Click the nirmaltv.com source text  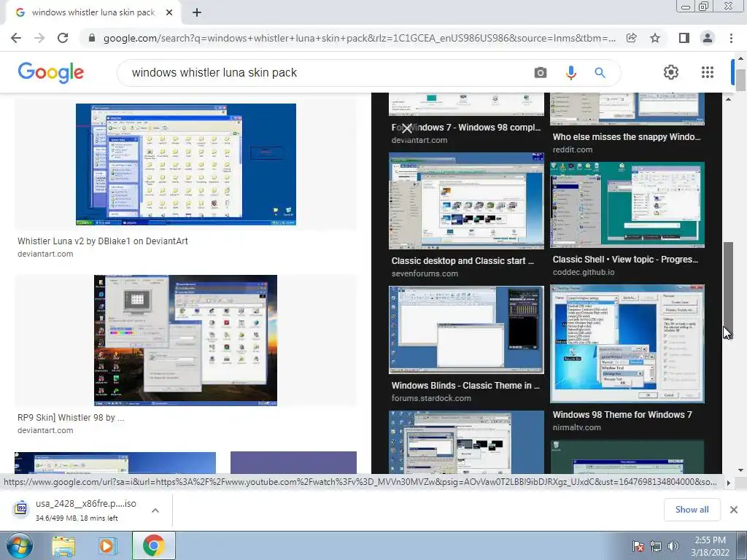tap(576, 427)
